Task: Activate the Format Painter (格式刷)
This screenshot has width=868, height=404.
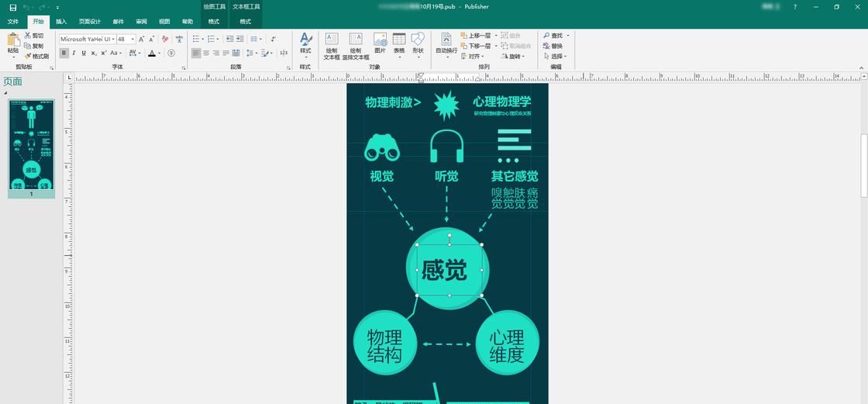Action: tap(36, 56)
